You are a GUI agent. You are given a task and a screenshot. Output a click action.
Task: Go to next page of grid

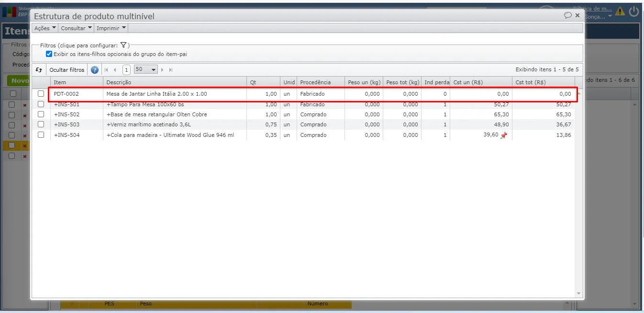163,70
